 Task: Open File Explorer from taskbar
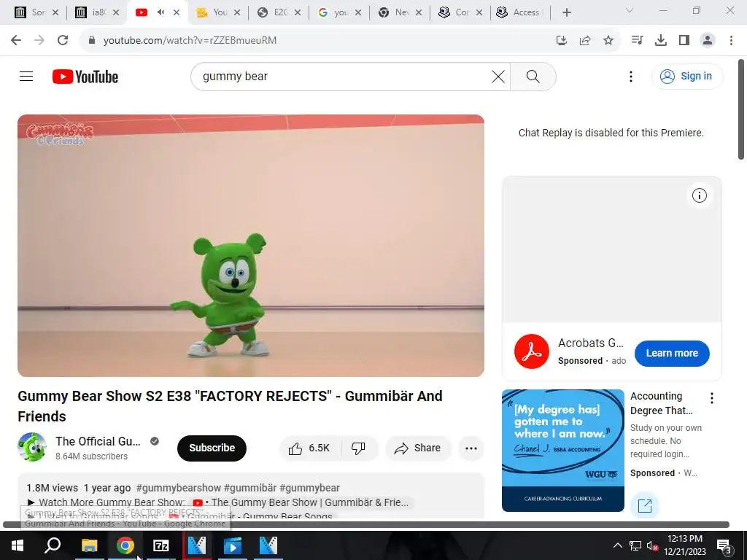click(x=89, y=545)
